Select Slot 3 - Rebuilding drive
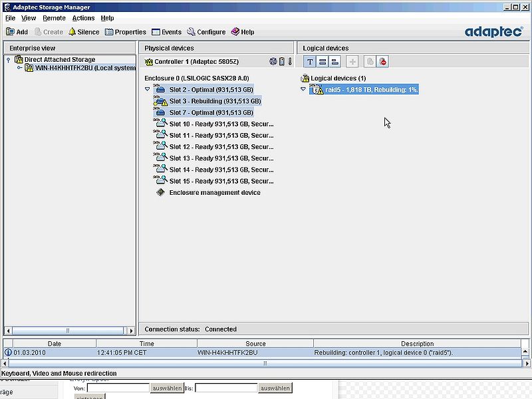Viewport: 532px width, 399px height. point(215,101)
